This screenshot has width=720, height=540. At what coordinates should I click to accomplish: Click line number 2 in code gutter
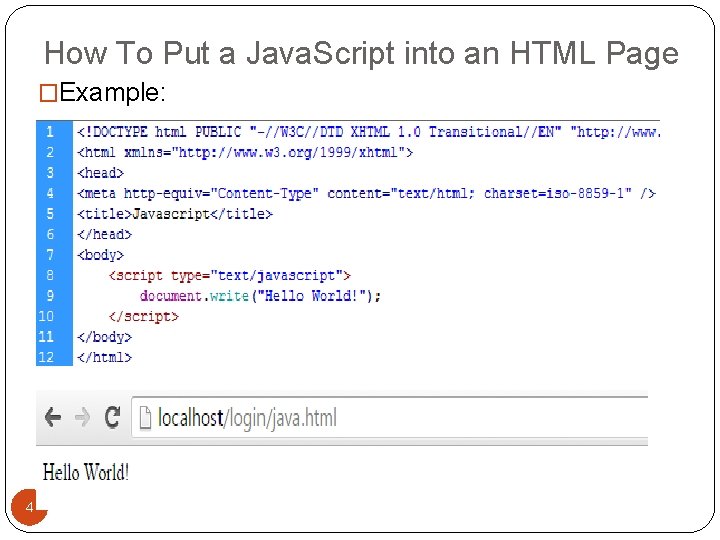[x=50, y=152]
